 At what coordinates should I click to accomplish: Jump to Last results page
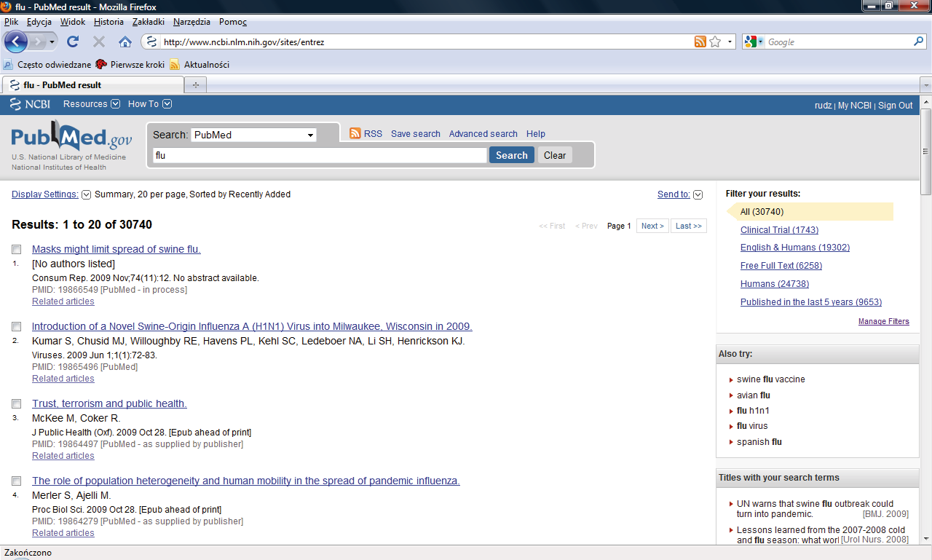pos(689,226)
